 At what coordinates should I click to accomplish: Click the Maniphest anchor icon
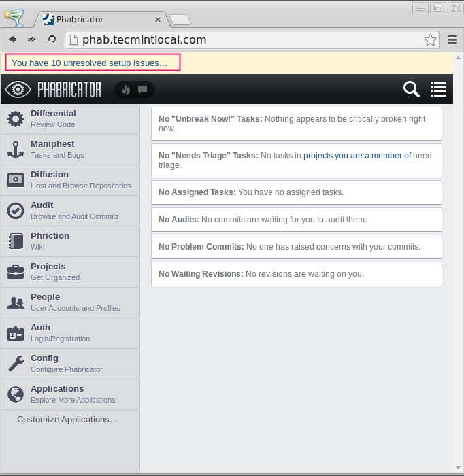tap(16, 150)
